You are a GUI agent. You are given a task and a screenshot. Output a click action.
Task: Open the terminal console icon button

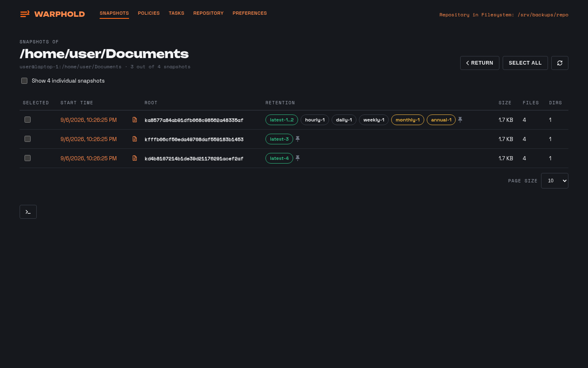pos(28,212)
